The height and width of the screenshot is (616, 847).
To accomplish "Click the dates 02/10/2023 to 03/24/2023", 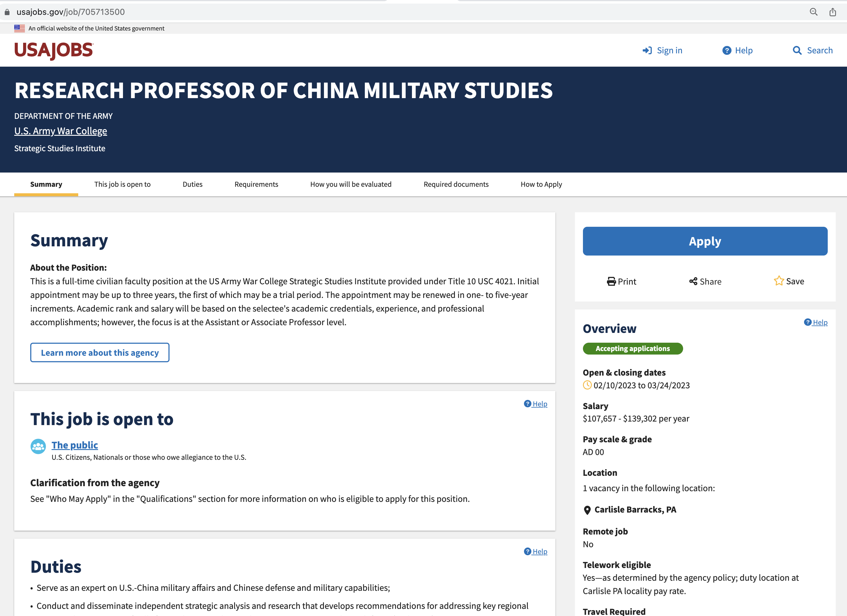I will pyautogui.click(x=642, y=385).
